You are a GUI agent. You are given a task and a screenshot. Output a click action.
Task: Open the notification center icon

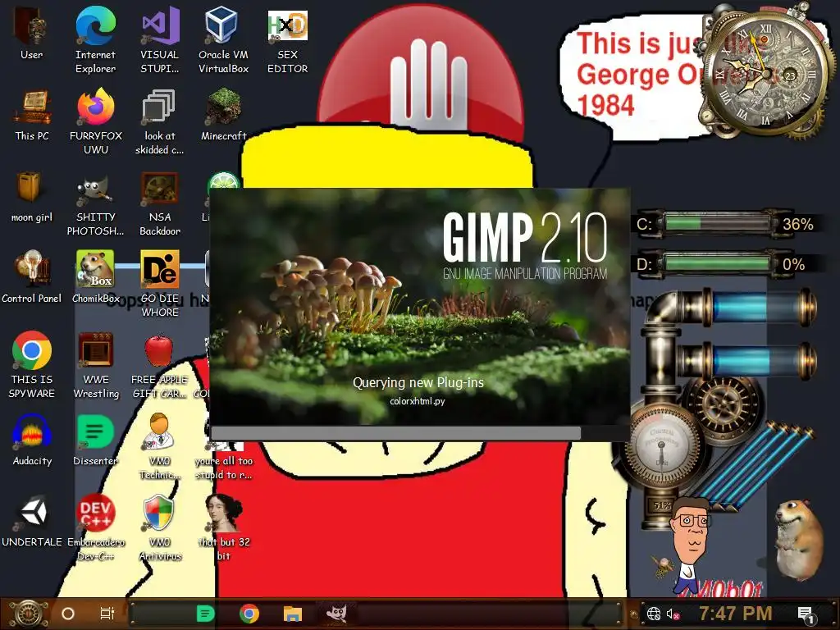[806, 614]
